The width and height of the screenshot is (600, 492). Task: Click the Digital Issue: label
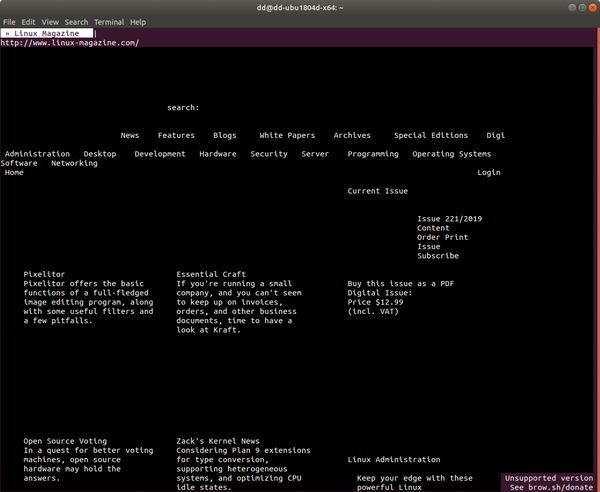click(380, 293)
